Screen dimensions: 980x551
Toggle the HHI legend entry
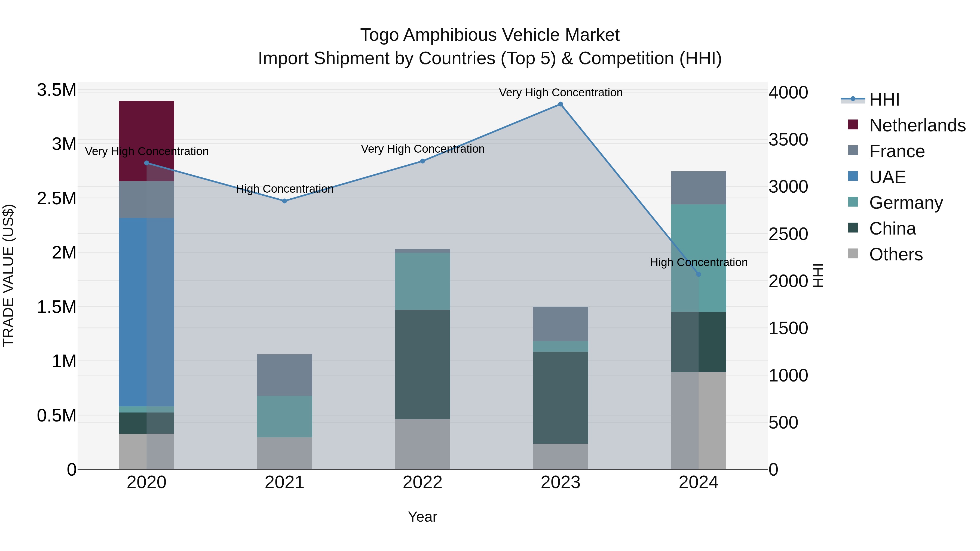(x=870, y=100)
